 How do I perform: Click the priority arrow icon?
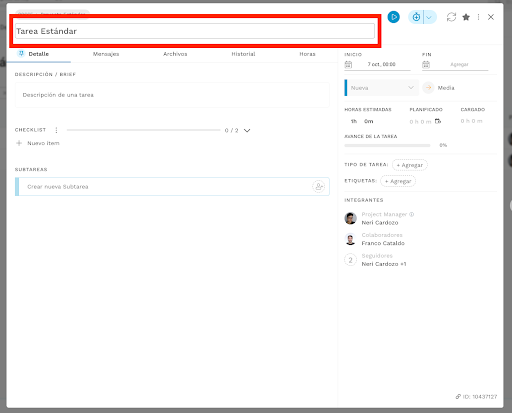point(428,88)
